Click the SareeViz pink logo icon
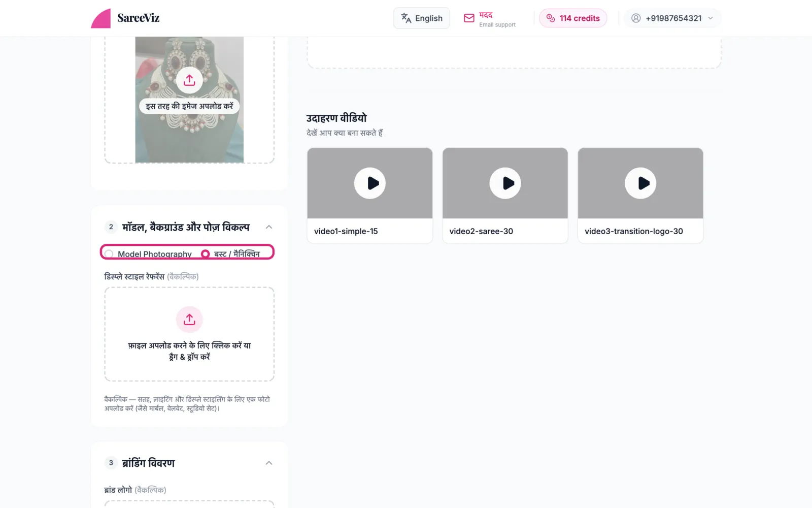This screenshot has width=812, height=508. coord(100,18)
